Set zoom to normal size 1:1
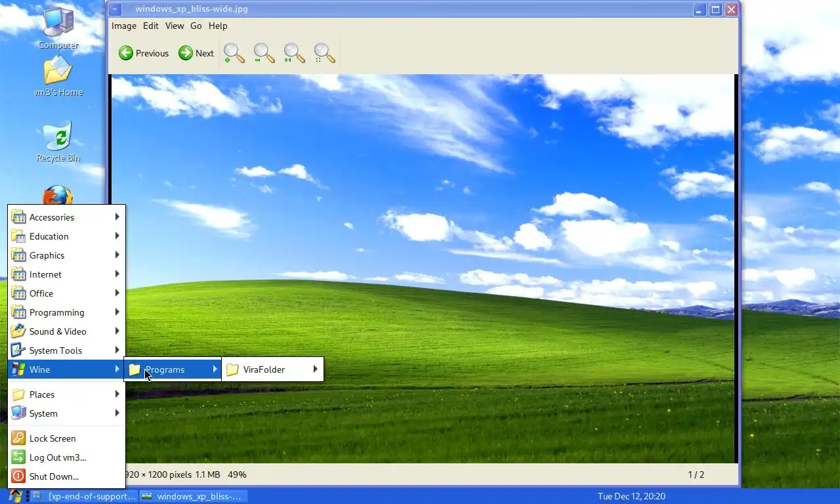The height and width of the screenshot is (504, 840). coord(295,53)
